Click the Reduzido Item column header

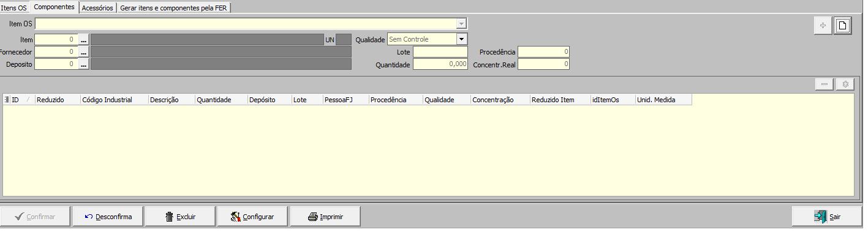tap(560, 100)
